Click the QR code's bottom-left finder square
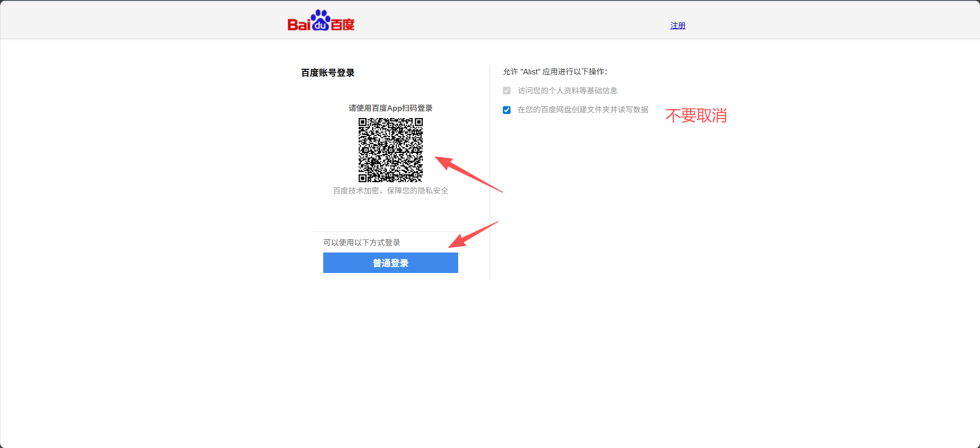Image resolution: width=980 pixels, height=448 pixels. pos(362,178)
